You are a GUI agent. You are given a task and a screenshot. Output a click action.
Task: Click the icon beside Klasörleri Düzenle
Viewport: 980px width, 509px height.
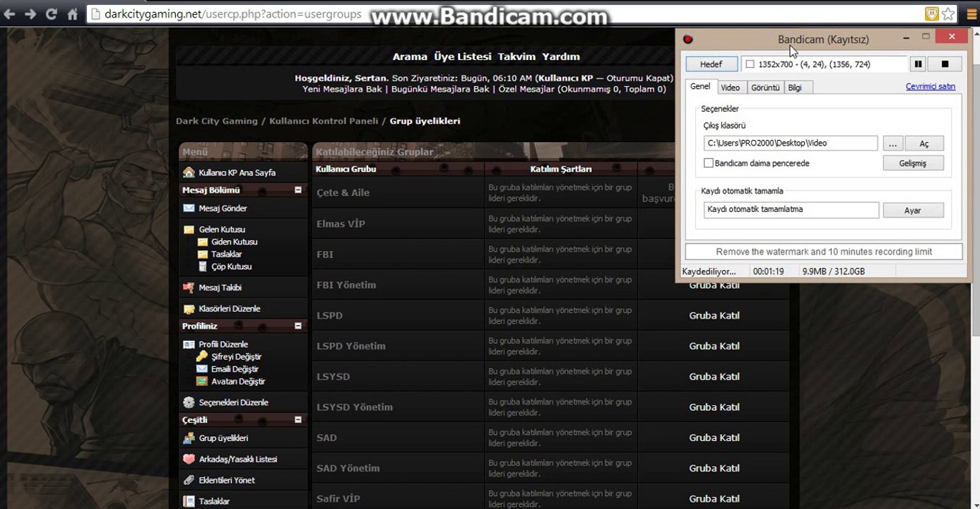click(189, 309)
